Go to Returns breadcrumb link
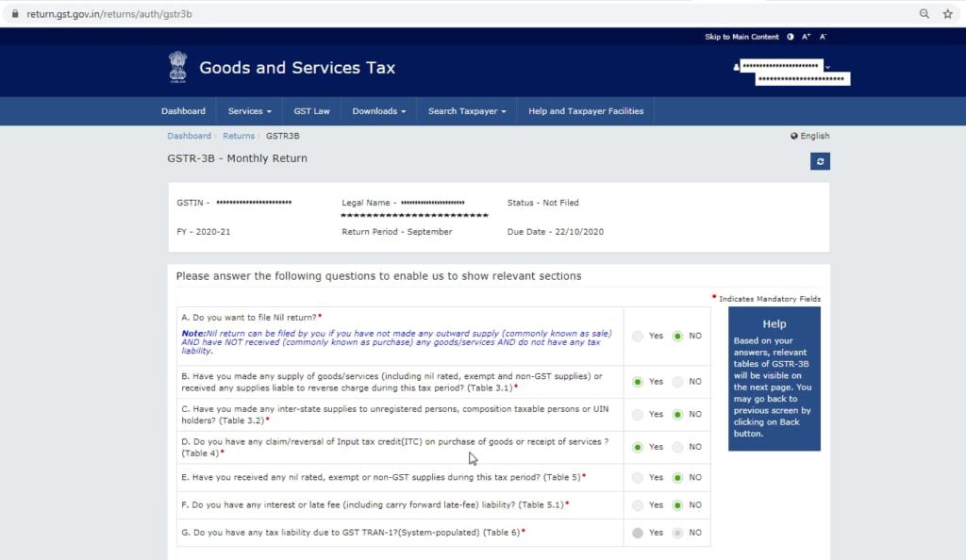The width and height of the screenshot is (966, 560). (x=239, y=136)
